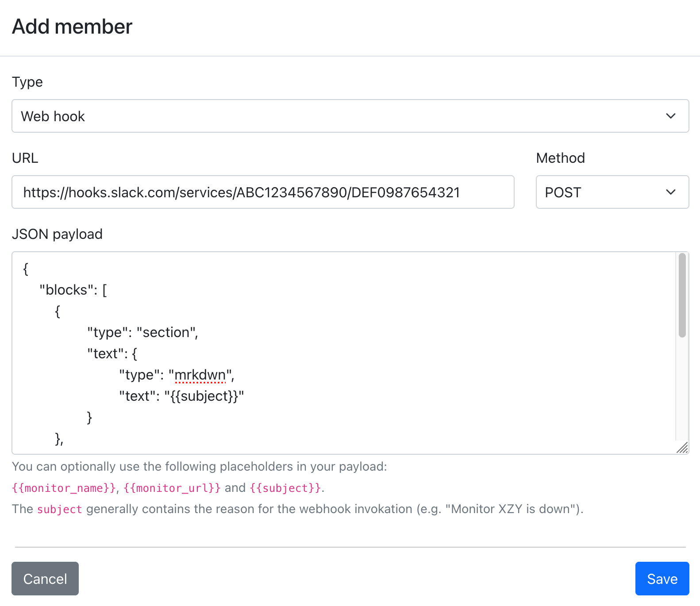Image resolution: width=700 pixels, height=606 pixels.
Task: Click the 'Type' label
Action: point(27,82)
